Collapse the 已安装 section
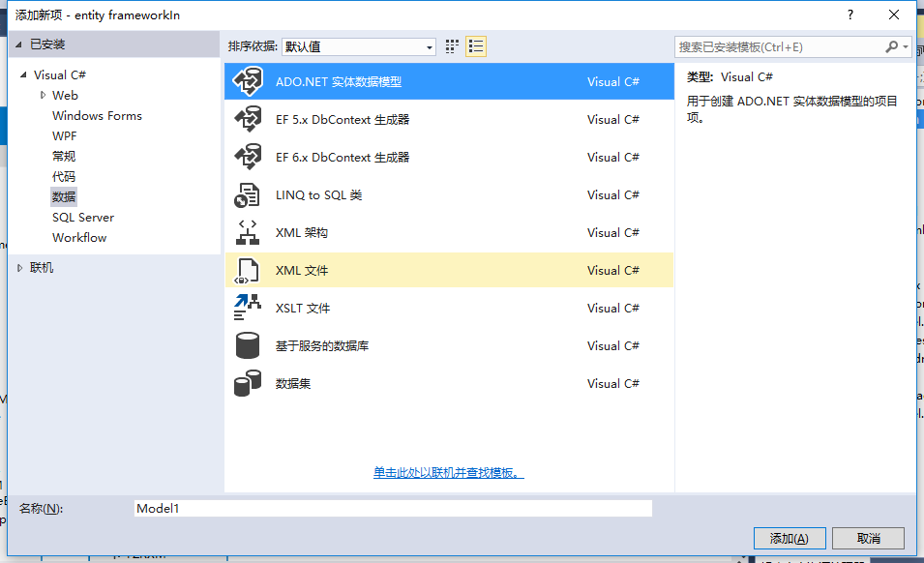The height and width of the screenshot is (563, 924). (18, 44)
